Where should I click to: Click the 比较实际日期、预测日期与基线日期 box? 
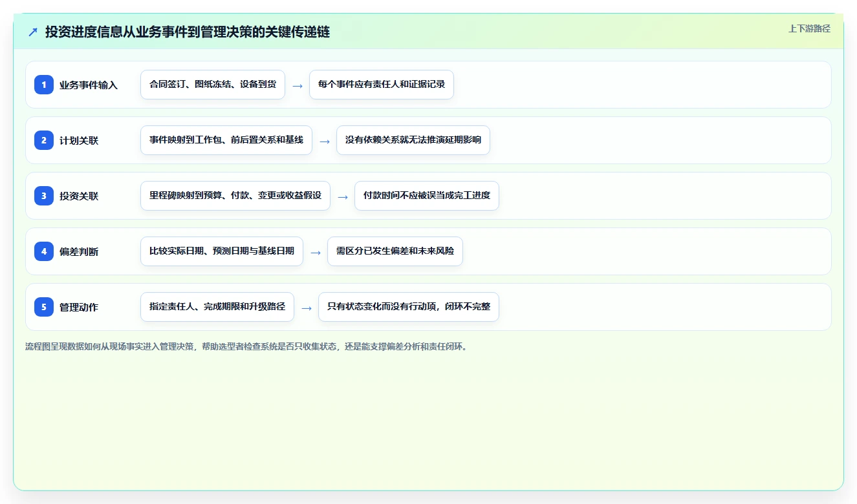[222, 251]
